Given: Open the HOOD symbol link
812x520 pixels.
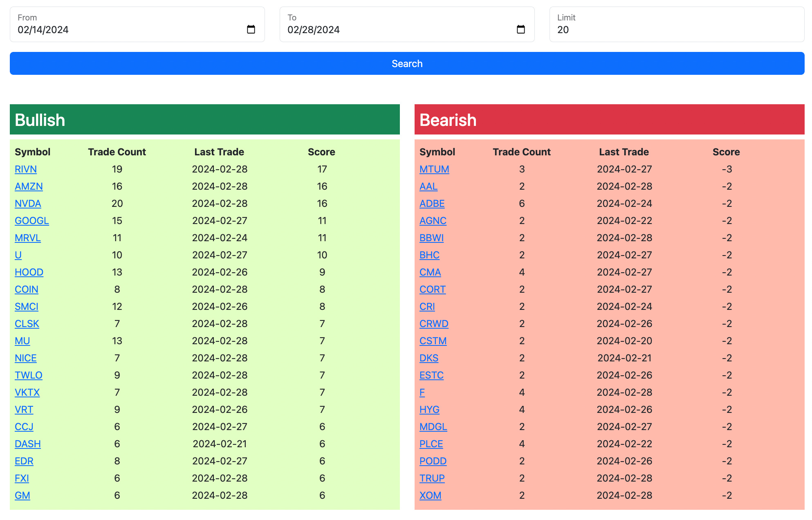Looking at the screenshot, I should click(29, 272).
